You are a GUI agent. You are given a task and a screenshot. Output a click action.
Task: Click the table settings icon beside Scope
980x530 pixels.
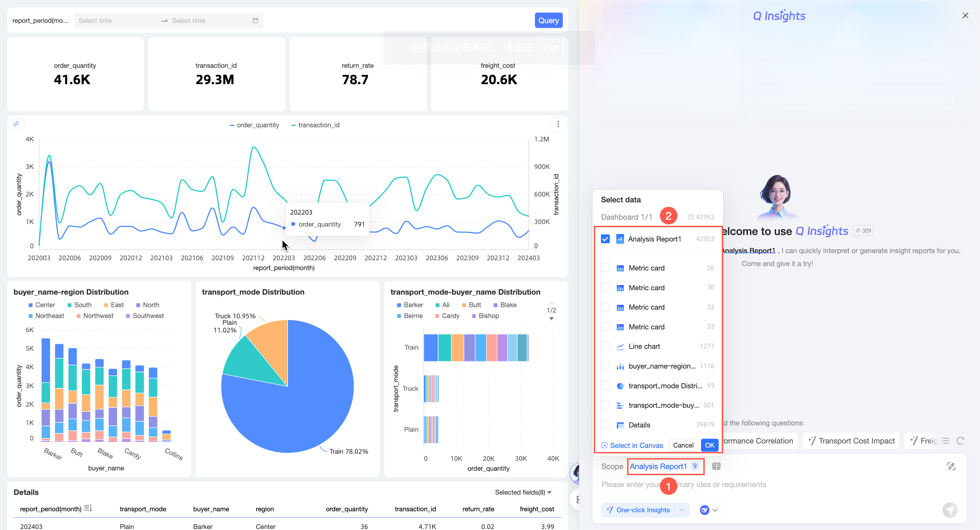pos(716,466)
